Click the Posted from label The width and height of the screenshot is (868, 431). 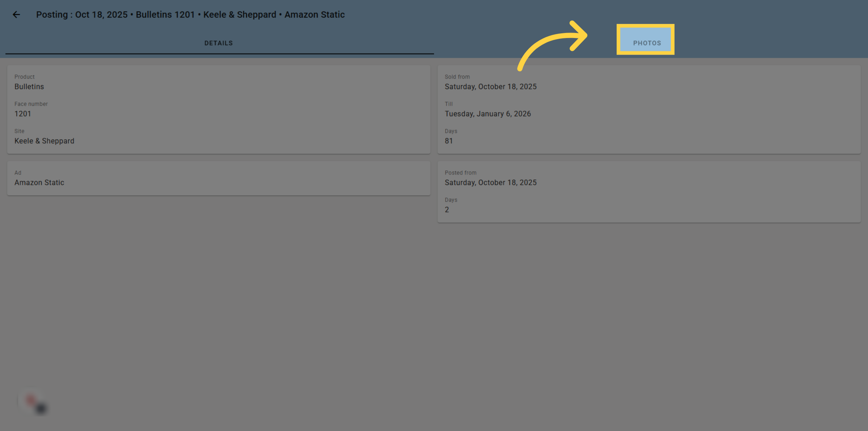[x=461, y=173]
